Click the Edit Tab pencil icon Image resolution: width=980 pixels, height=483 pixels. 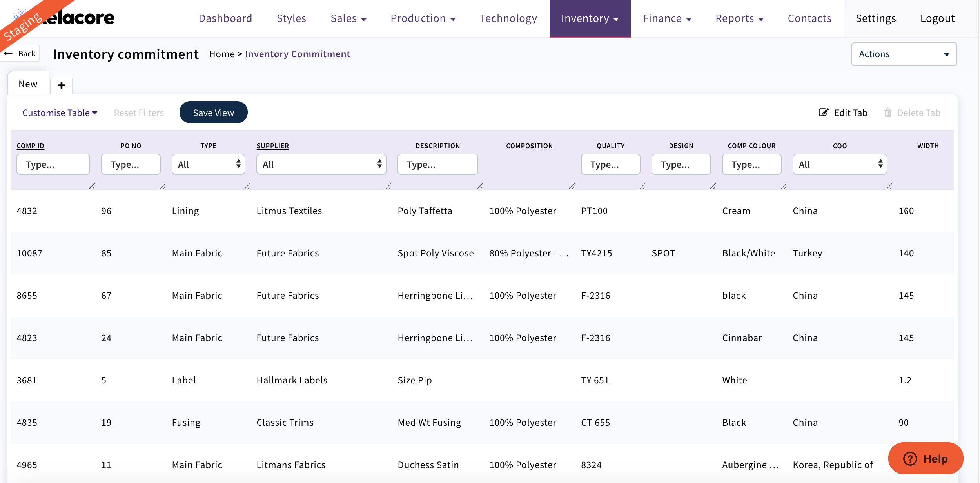[x=824, y=113]
